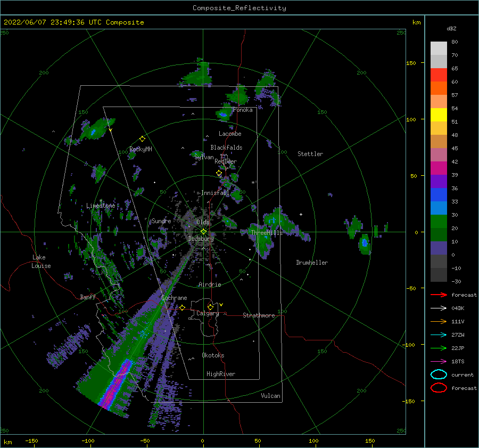Click the red forecast ellipse icon
479x448 pixels.
[x=439, y=388]
